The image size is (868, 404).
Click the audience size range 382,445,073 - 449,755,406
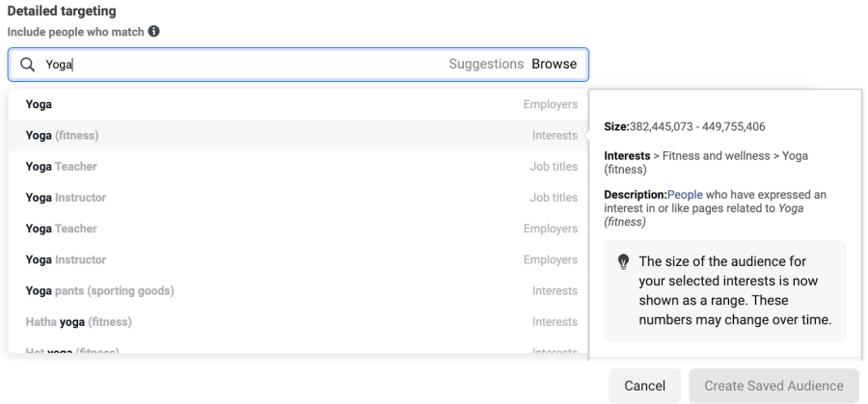(697, 126)
